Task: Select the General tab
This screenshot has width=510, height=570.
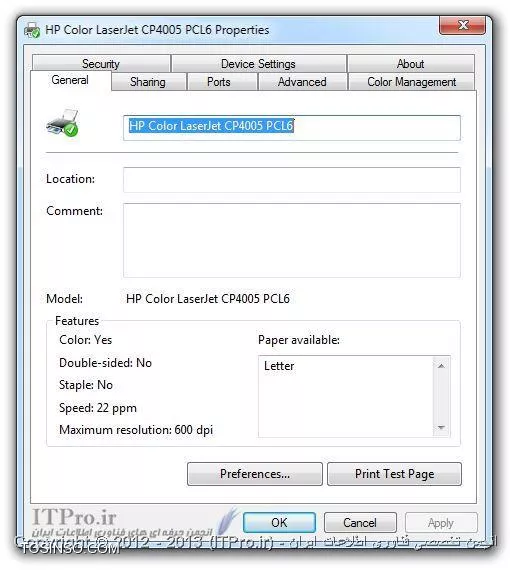Action: point(70,80)
